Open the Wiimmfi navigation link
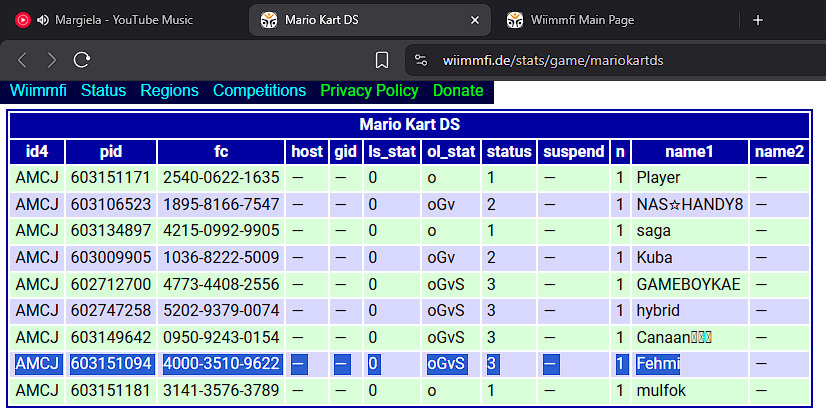This screenshot has height=417, width=826. coord(38,91)
